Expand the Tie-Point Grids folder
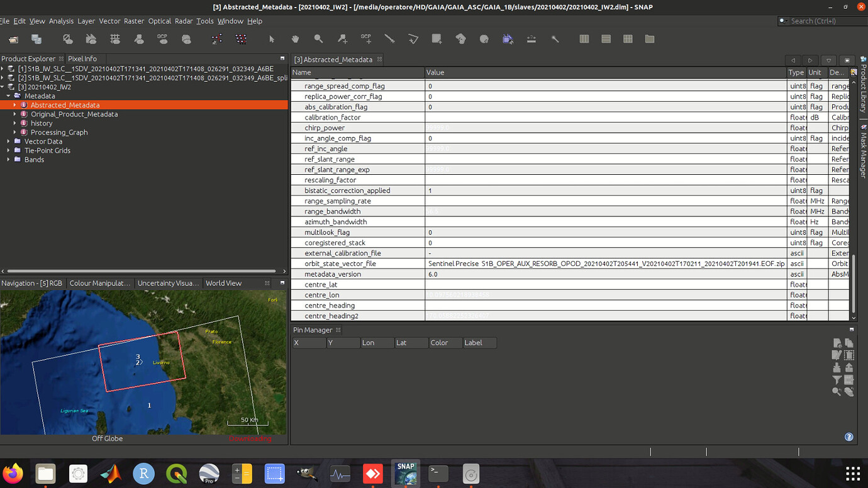This screenshot has height=488, width=868. pyautogui.click(x=9, y=150)
